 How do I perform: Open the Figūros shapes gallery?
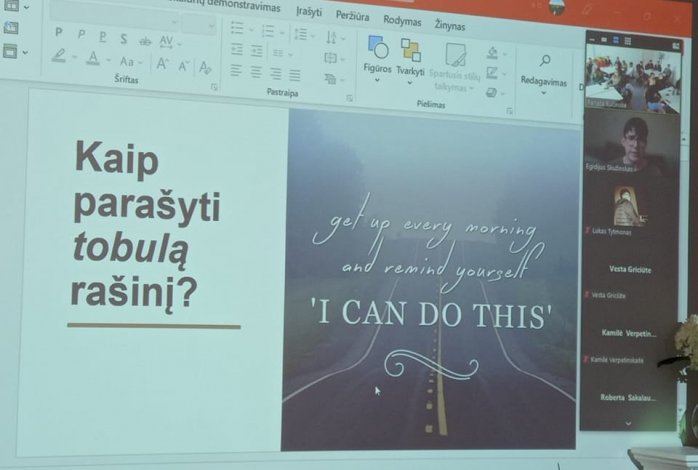tap(378, 58)
